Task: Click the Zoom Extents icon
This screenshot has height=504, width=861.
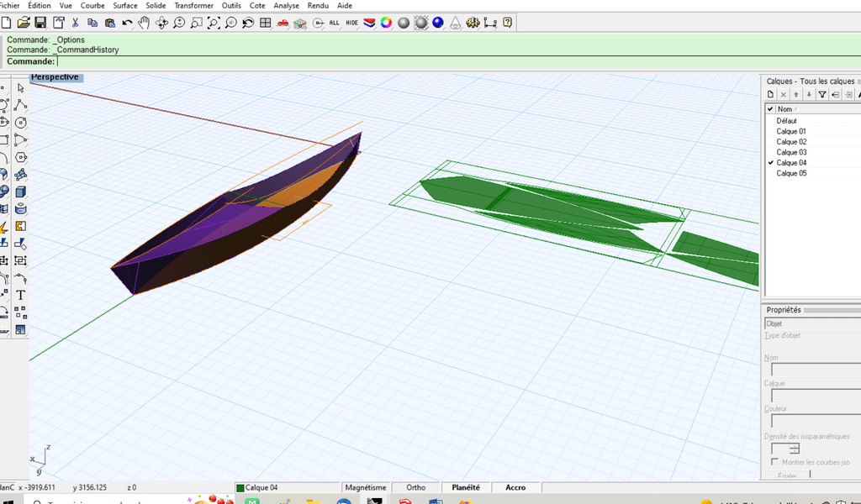Action: coord(214,23)
